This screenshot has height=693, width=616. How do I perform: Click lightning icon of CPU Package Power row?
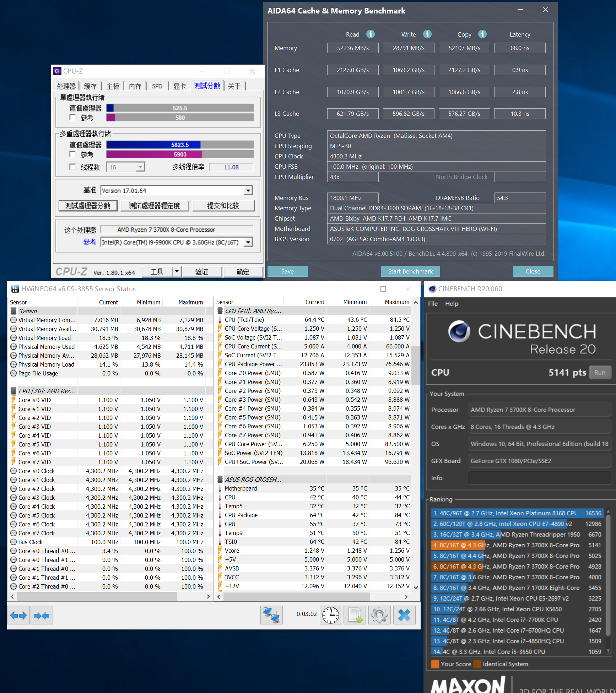(x=220, y=364)
